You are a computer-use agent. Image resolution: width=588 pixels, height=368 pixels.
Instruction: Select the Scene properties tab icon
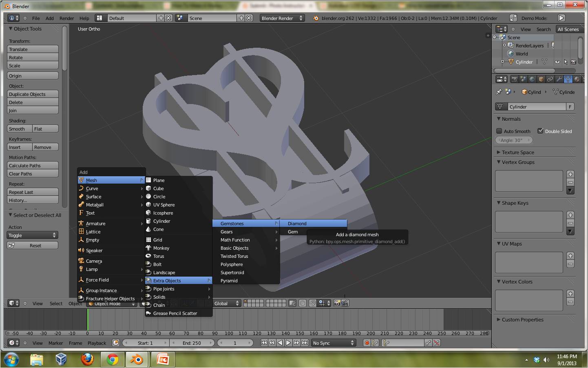523,79
